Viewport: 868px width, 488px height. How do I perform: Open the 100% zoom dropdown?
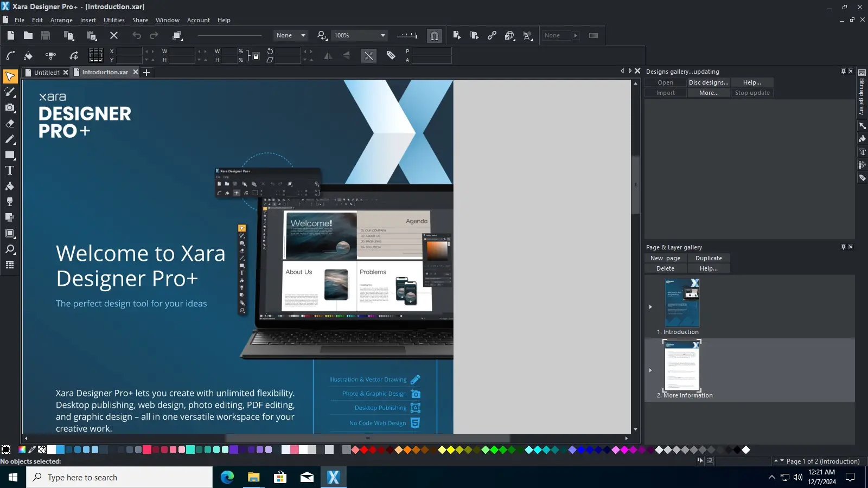click(x=383, y=36)
